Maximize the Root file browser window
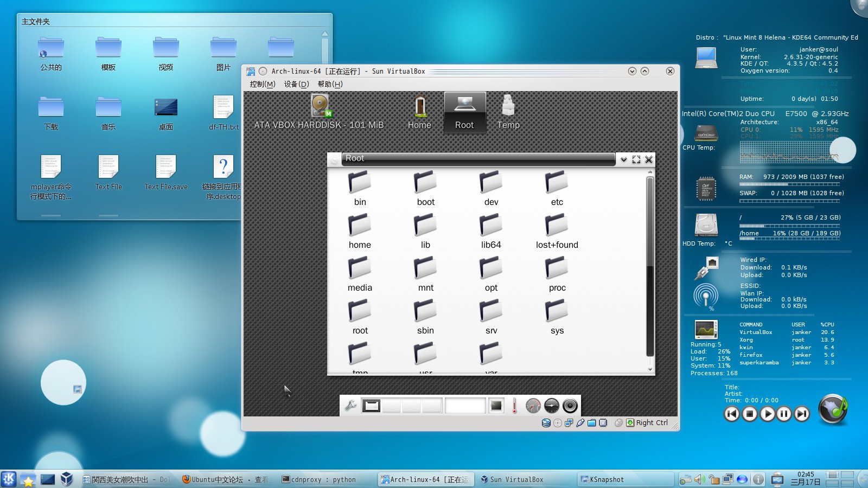 tap(636, 159)
